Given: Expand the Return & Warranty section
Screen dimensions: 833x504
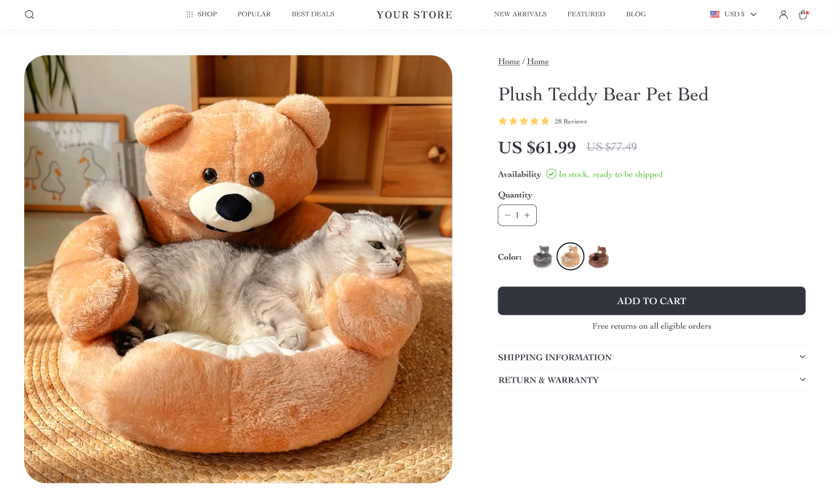Looking at the screenshot, I should pos(651,380).
